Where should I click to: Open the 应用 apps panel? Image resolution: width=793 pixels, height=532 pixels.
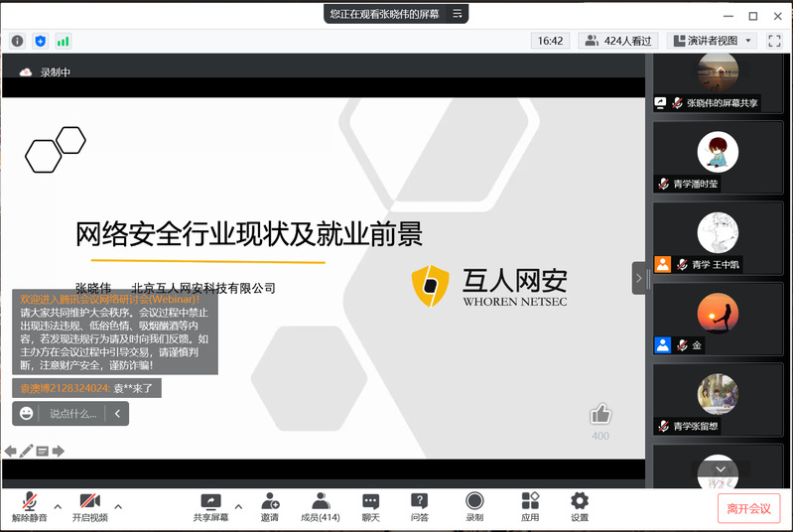530,506
